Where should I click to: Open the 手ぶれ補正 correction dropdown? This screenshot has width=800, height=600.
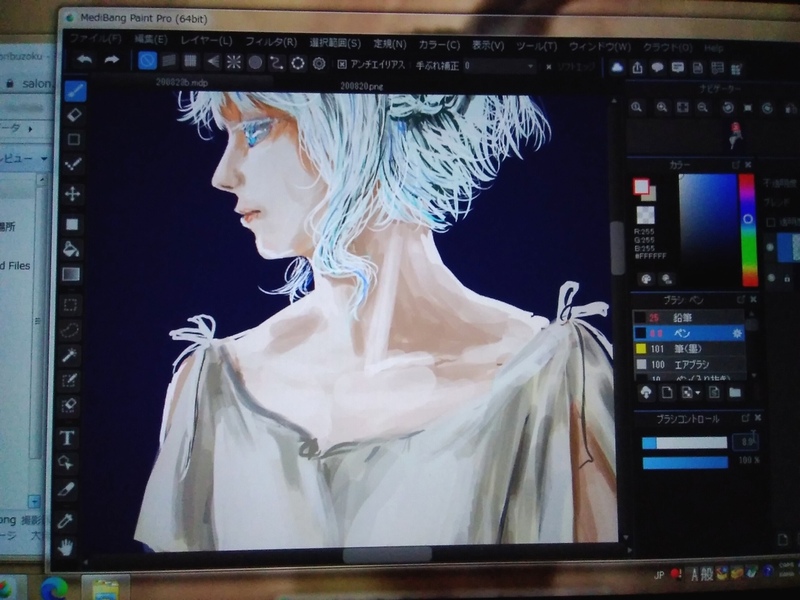(499, 66)
